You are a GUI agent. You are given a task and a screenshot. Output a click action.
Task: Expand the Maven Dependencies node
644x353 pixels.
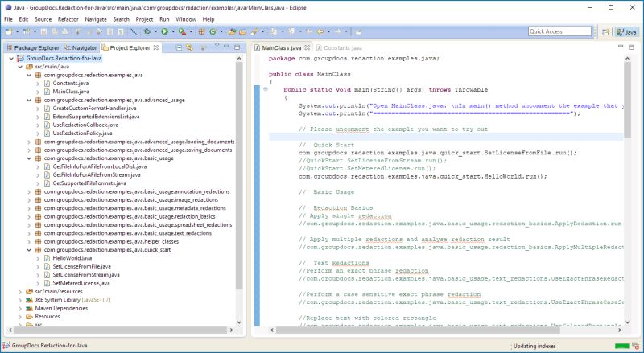click(20, 308)
